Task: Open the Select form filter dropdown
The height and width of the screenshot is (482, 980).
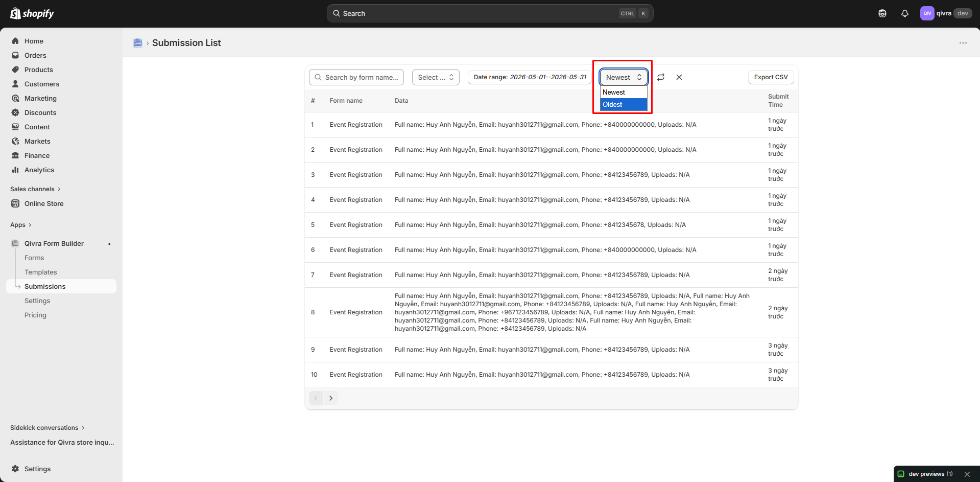Action: [x=436, y=77]
